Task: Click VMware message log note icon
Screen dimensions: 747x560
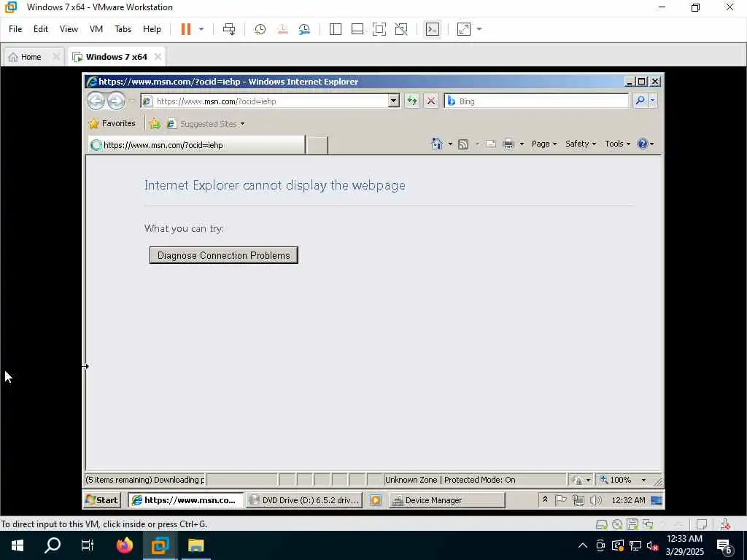Action: (x=701, y=524)
